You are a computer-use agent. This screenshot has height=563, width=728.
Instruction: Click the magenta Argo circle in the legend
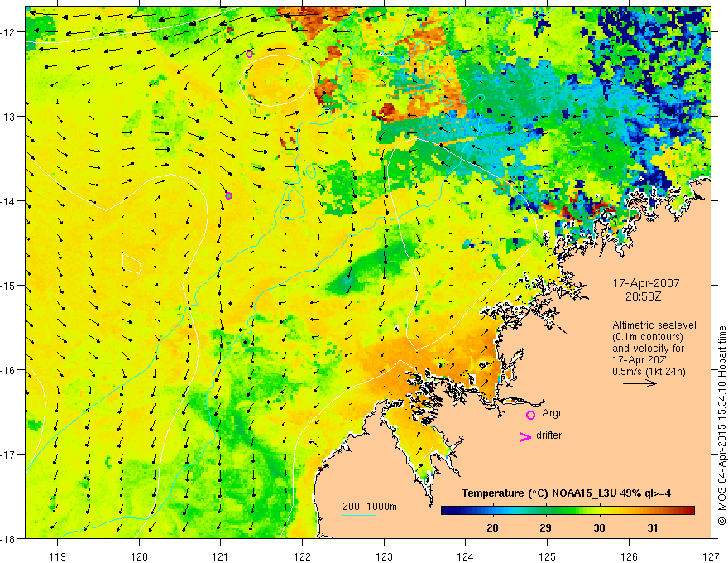click(x=530, y=415)
